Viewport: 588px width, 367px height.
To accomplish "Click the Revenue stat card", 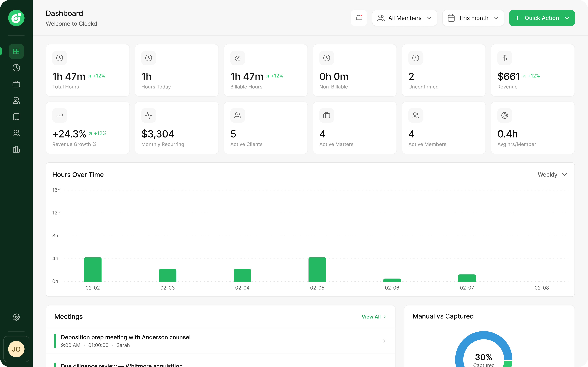I will coord(533,70).
